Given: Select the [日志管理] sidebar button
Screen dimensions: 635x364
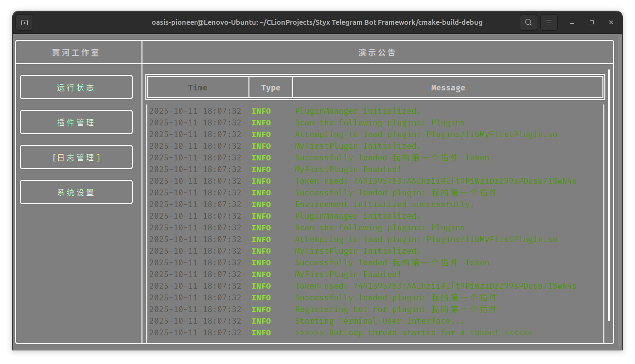Looking at the screenshot, I should tap(76, 157).
